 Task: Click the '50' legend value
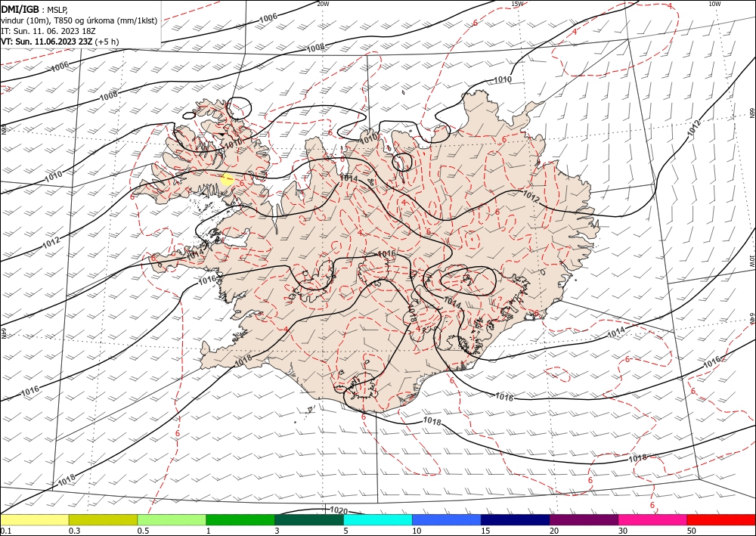click(692, 531)
